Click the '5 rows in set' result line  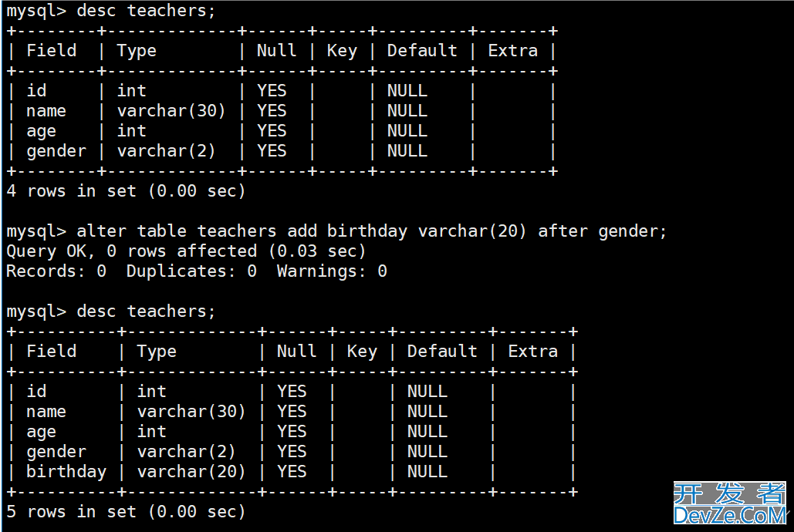click(x=126, y=511)
